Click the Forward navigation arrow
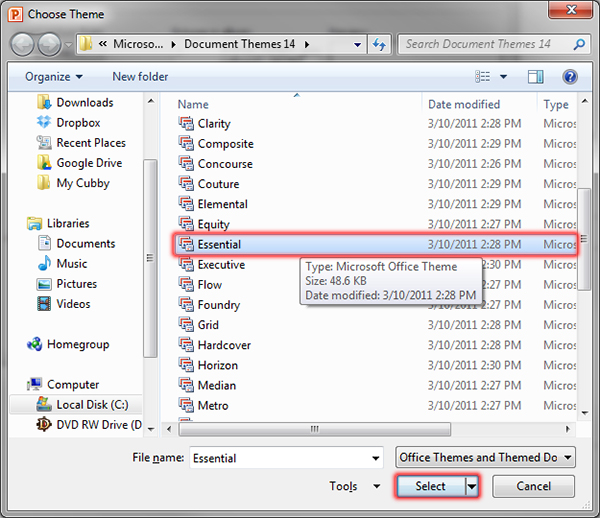Image resolution: width=600 pixels, height=518 pixels. point(49,45)
